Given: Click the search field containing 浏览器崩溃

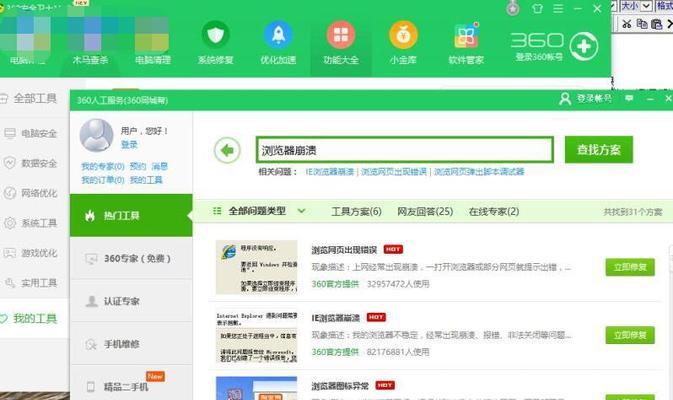Looking at the screenshot, I should pos(405,150).
